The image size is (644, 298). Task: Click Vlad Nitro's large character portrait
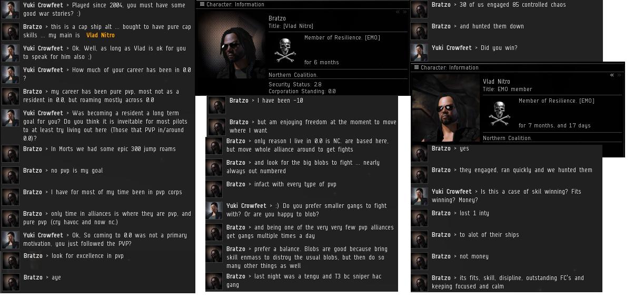coord(445,109)
